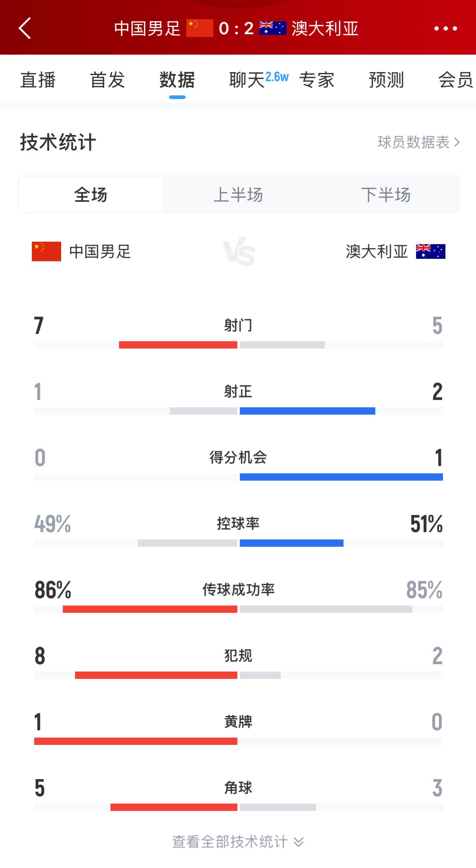476x868 pixels.
Task: Switch to 上半场 first half stats
Action: (x=238, y=195)
